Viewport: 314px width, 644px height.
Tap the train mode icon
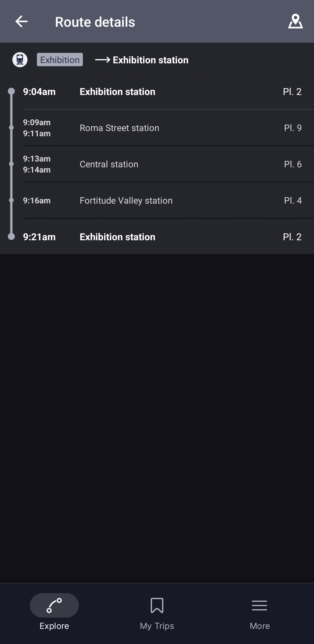tap(20, 60)
